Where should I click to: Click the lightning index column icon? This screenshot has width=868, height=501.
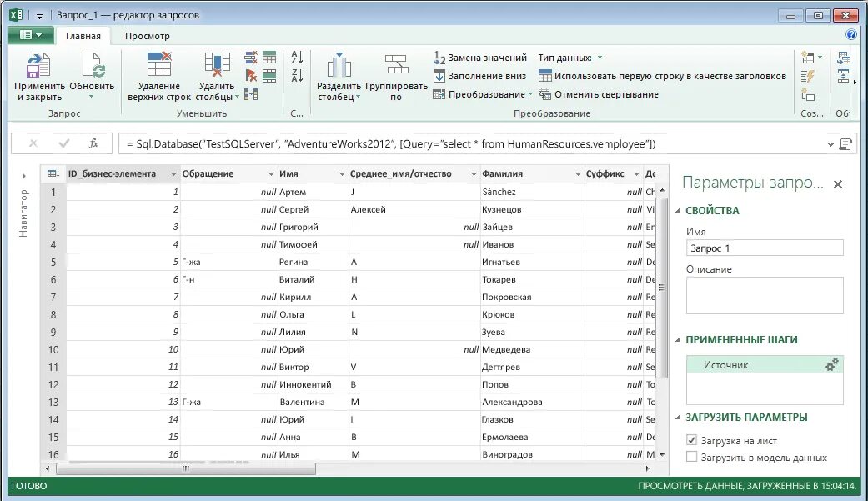(808, 76)
